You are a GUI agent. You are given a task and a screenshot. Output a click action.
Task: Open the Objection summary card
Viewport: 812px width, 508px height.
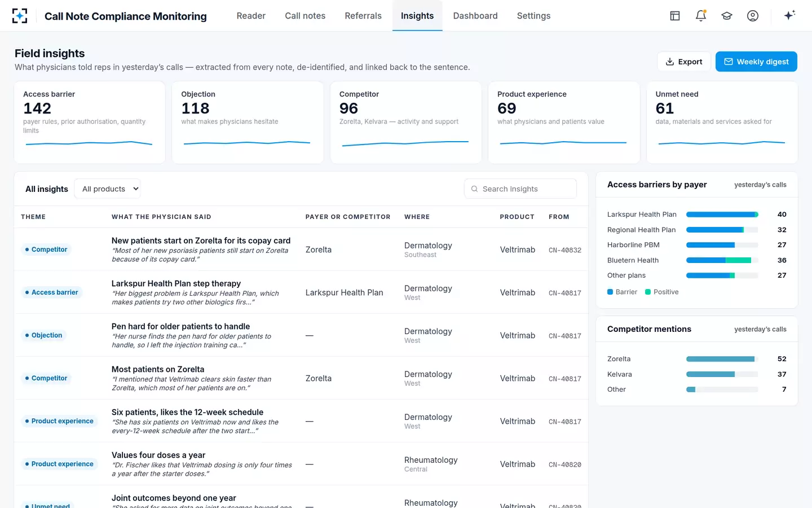click(248, 122)
